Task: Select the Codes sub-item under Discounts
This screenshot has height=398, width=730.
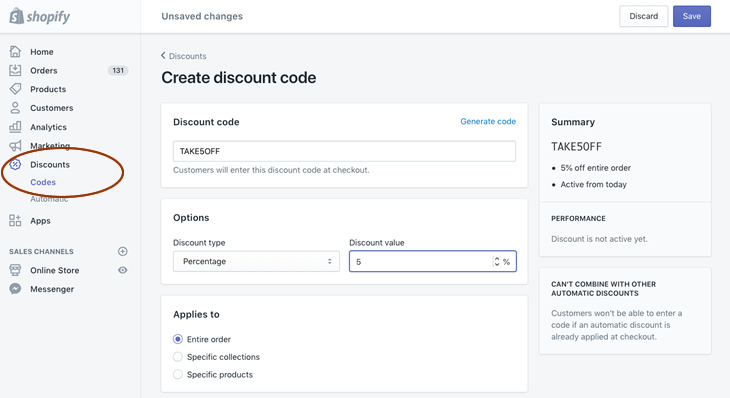Action: pyautogui.click(x=43, y=182)
